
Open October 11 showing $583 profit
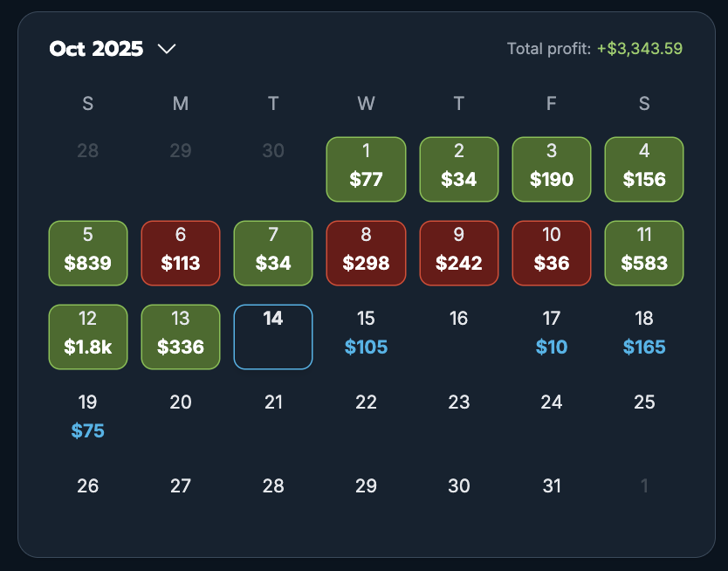point(644,253)
